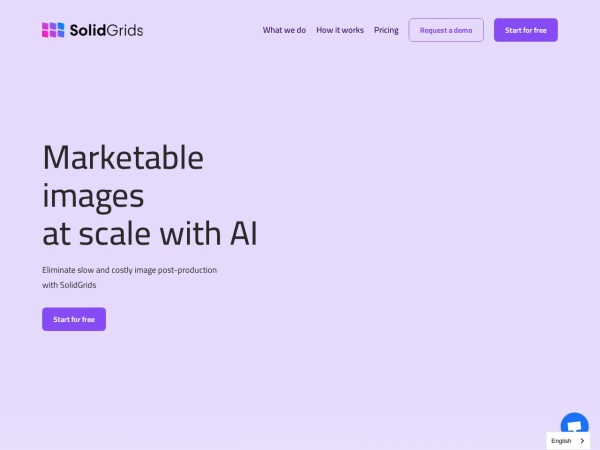Click the English language label
The width and height of the screenshot is (600, 450).
click(x=561, y=441)
